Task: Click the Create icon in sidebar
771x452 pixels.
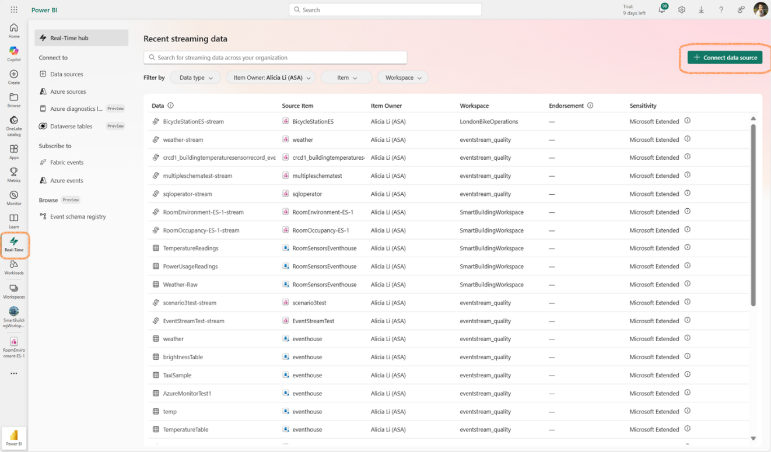Action: tap(14, 77)
